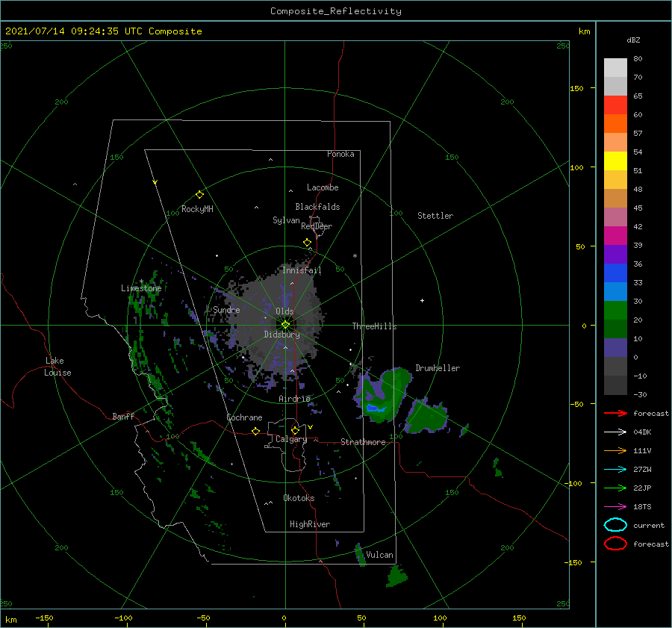Click the Didsbury label

click(282, 335)
